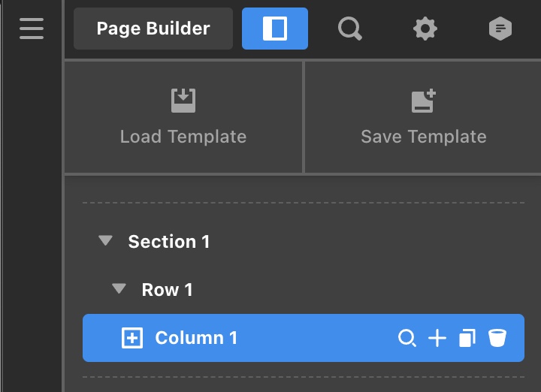
Task: Expand Column 1 using the plus box
Action: click(132, 338)
